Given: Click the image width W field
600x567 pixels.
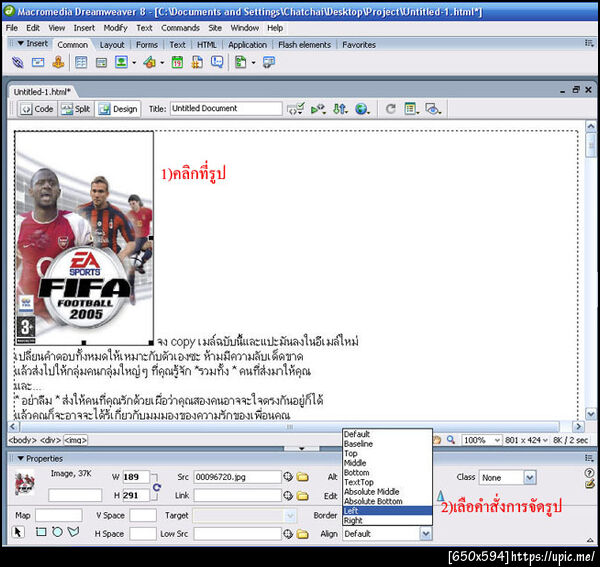Looking at the screenshot, I should [x=136, y=477].
